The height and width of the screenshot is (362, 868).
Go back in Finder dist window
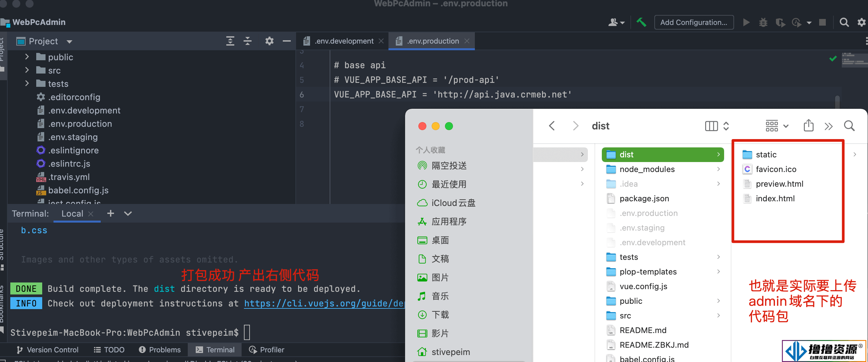click(x=552, y=126)
